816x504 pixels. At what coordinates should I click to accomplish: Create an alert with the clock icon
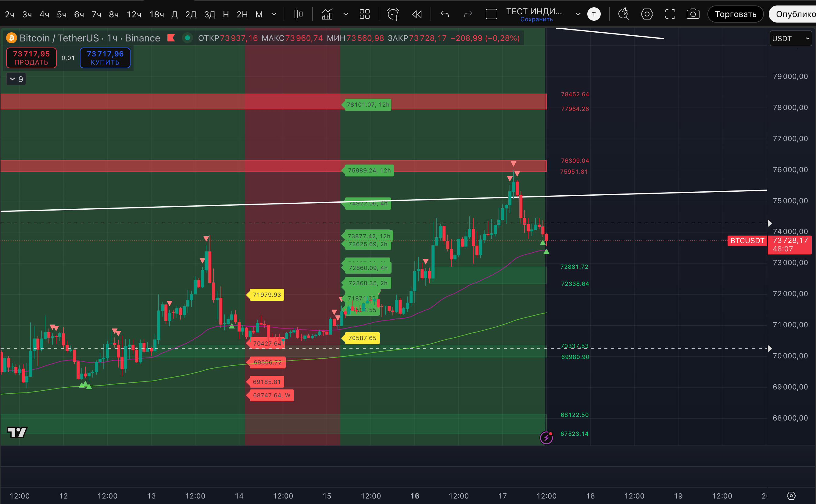(393, 14)
